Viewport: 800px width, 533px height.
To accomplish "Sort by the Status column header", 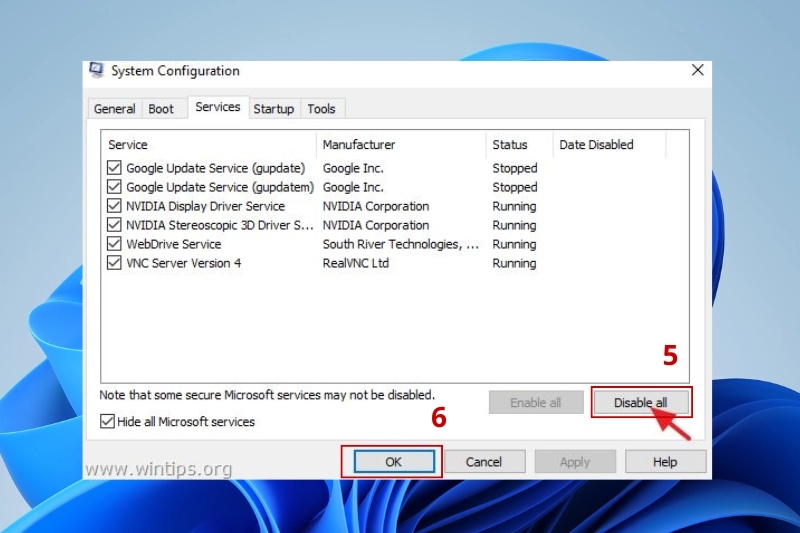I will point(519,144).
